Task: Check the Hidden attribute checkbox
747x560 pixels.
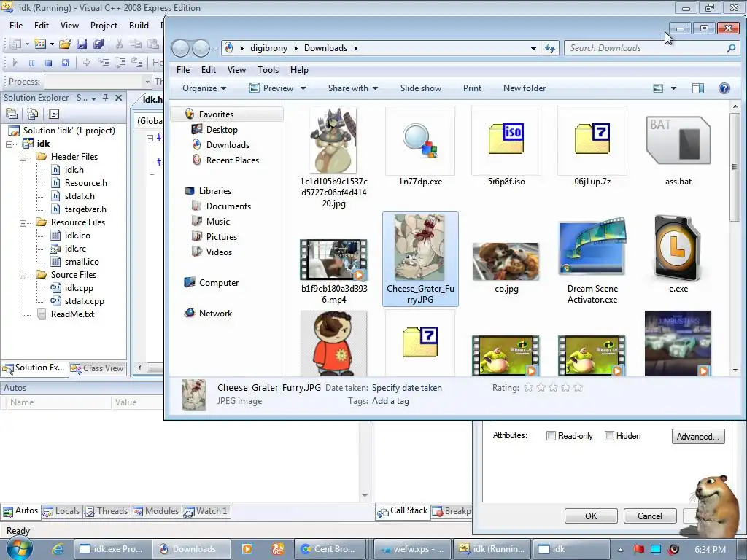Action: click(609, 436)
